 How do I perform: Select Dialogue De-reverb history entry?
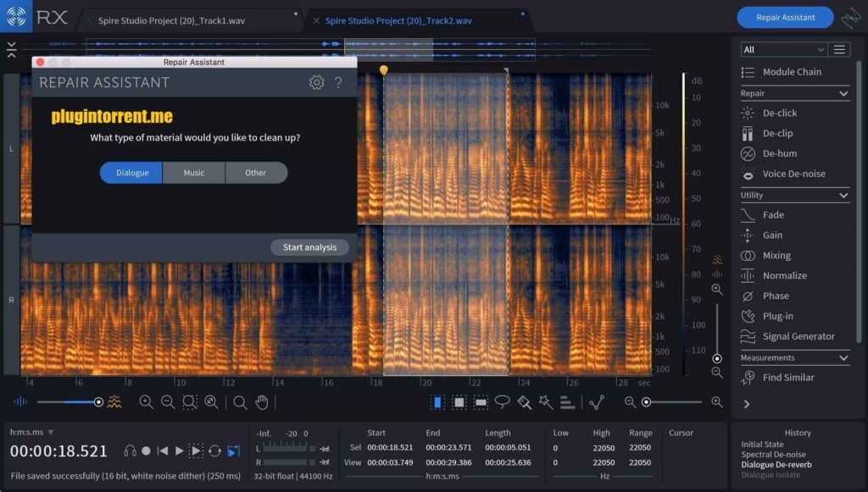point(776,465)
